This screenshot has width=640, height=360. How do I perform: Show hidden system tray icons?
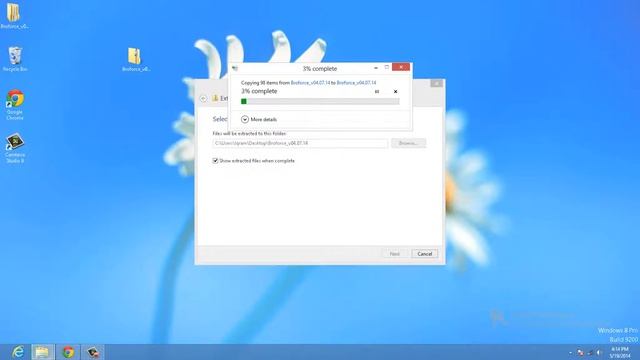570,352
